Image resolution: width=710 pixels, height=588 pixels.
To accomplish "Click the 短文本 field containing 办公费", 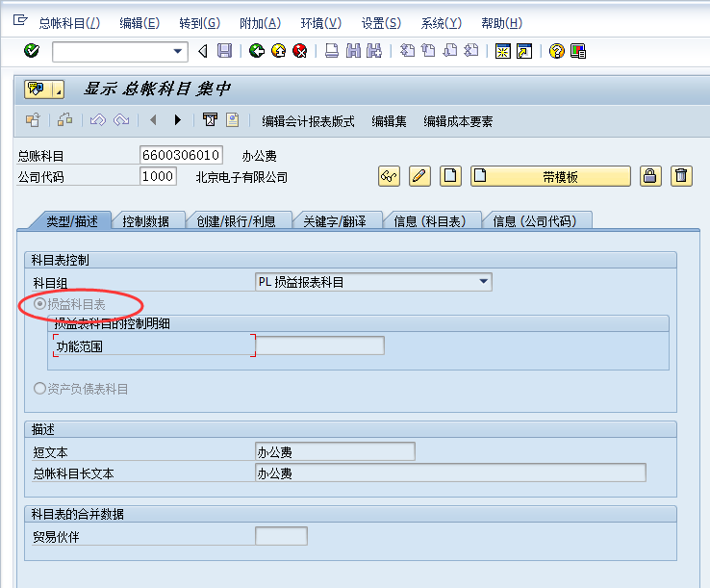I will (335, 451).
